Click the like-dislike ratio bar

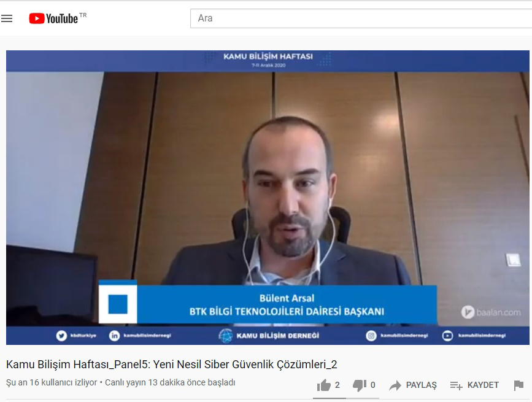pyautogui.click(x=345, y=398)
